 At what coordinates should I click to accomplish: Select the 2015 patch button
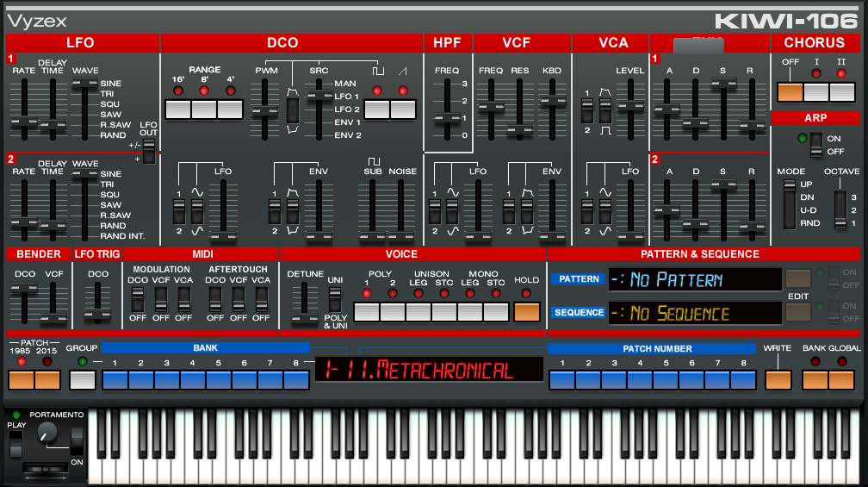[47, 380]
